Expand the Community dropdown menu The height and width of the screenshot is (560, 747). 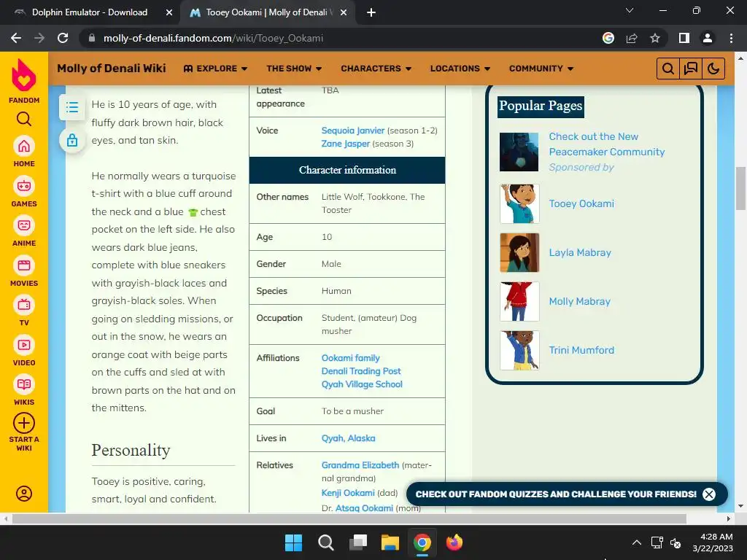click(x=541, y=69)
